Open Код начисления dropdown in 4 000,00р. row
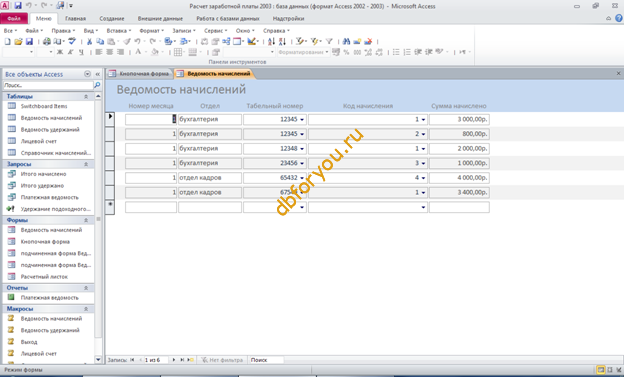Viewport: 624px width, 377px height. [x=423, y=178]
